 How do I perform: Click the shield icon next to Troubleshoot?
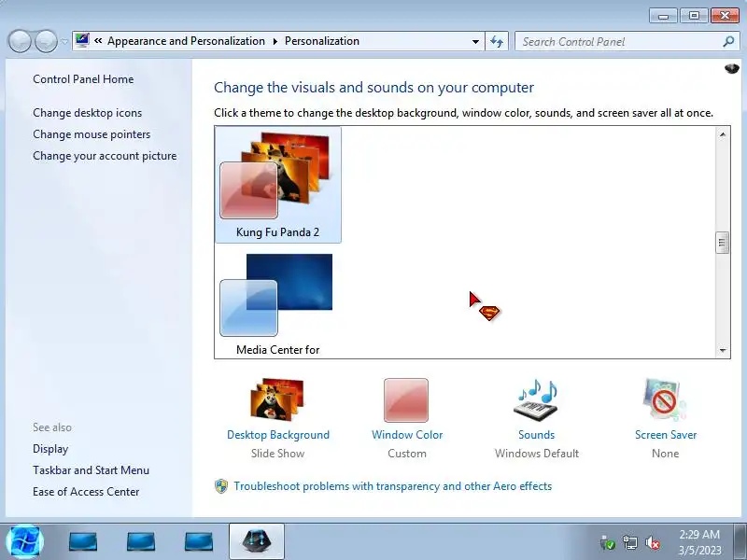tap(221, 486)
